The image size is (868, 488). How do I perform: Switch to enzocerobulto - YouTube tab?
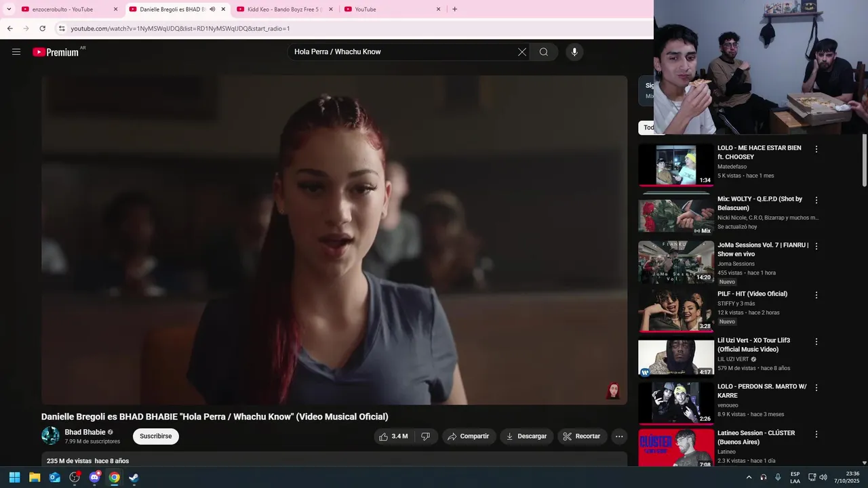[68, 9]
